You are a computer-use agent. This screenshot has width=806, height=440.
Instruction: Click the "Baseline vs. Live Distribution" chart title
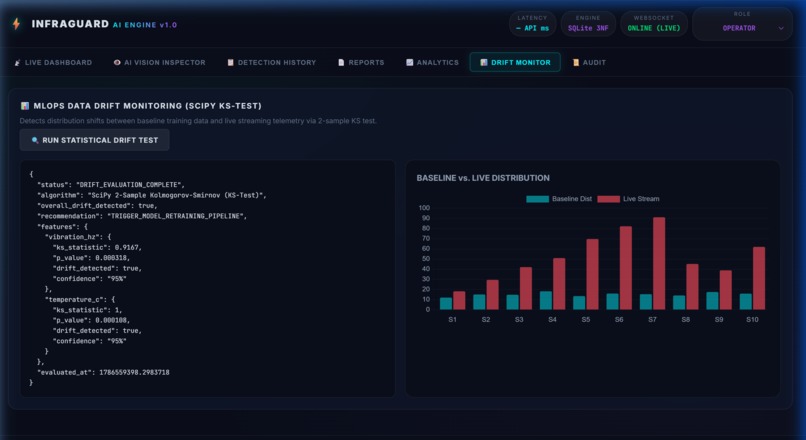[x=483, y=178]
